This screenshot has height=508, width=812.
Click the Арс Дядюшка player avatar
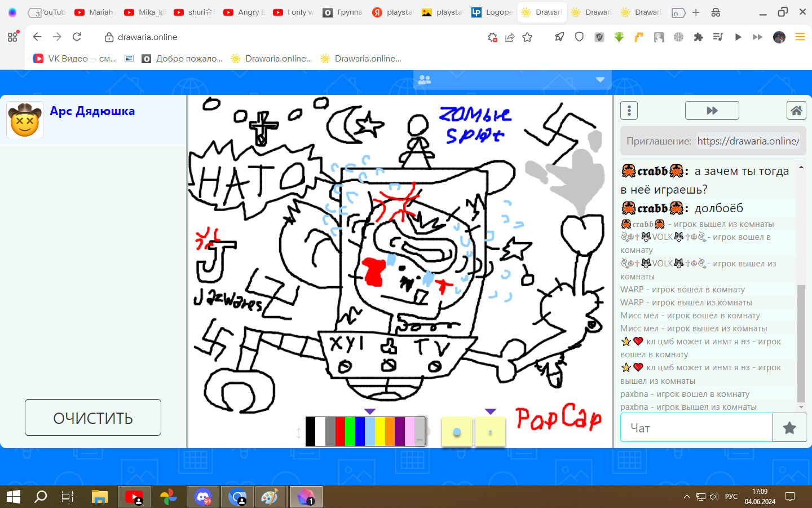pyautogui.click(x=25, y=120)
